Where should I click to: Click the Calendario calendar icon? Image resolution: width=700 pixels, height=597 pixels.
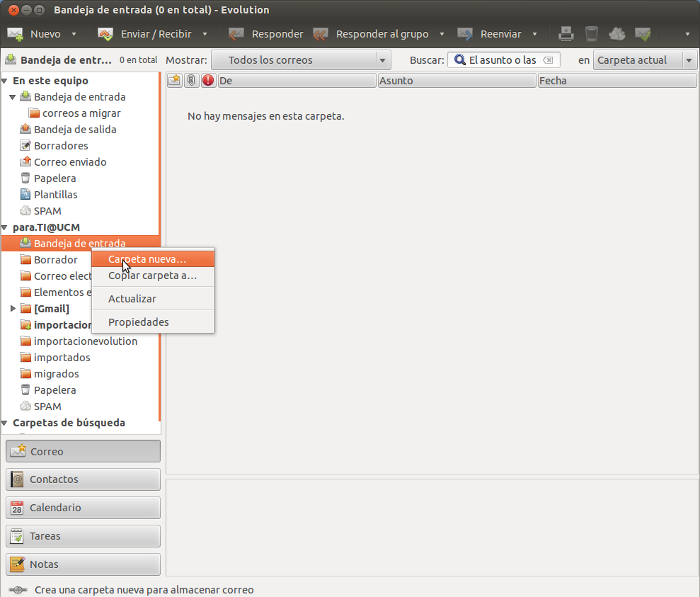(17, 508)
